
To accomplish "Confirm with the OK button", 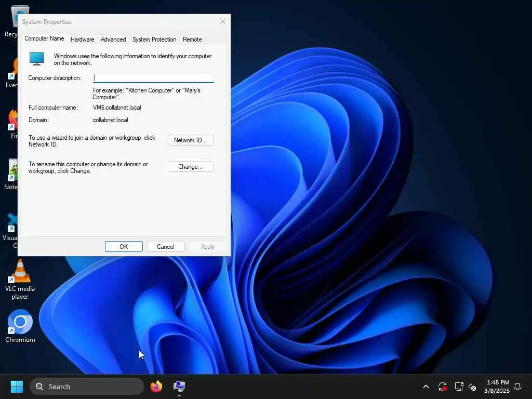I will pos(124,247).
